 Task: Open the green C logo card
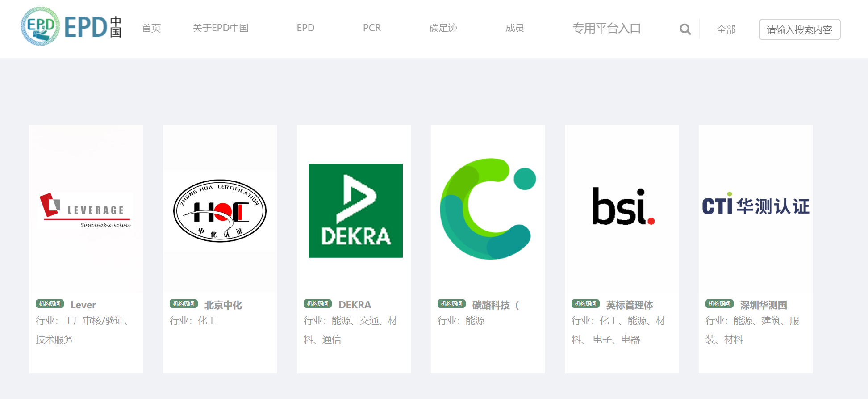coord(488,209)
